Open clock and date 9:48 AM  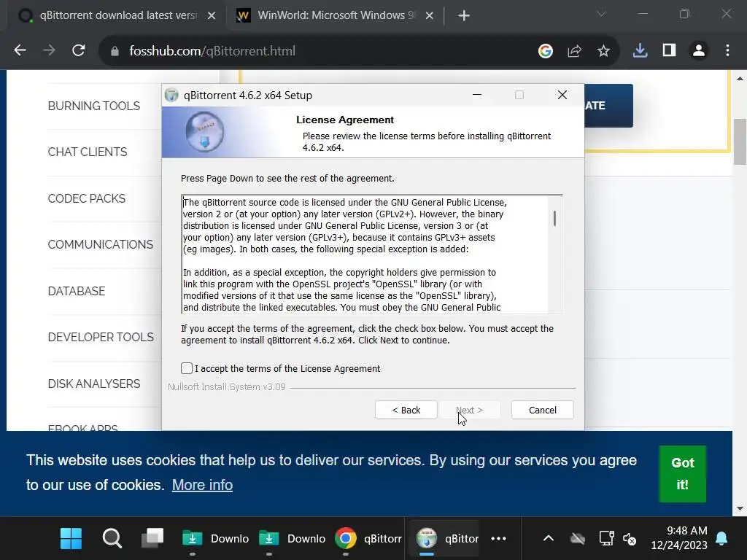tap(679, 538)
